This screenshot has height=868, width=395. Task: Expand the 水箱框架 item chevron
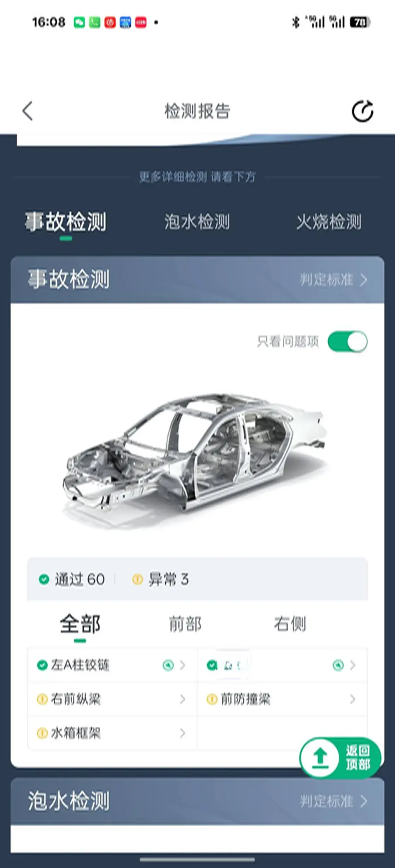(x=183, y=733)
